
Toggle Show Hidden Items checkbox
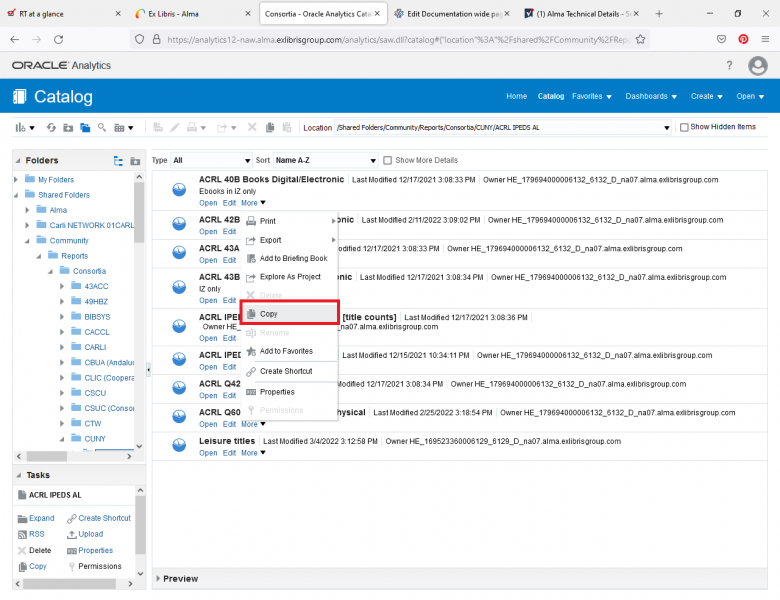point(684,127)
